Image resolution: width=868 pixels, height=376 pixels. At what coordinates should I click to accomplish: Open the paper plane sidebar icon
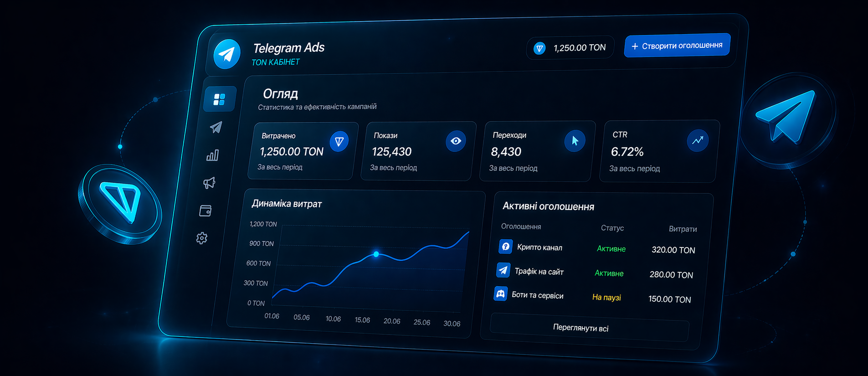216,127
